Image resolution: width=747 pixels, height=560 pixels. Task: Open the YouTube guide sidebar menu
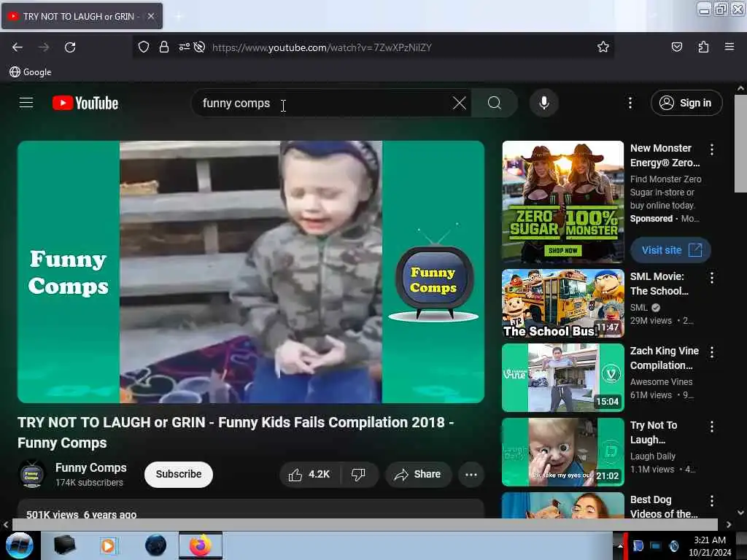[26, 103]
